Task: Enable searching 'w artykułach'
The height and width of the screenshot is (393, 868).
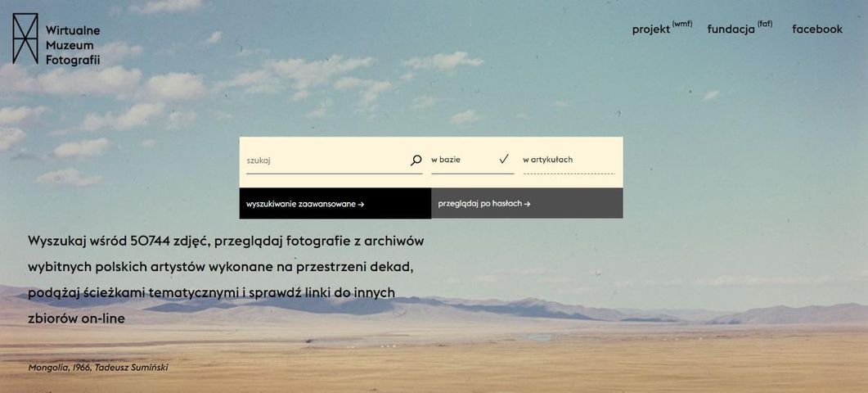Action: point(569,160)
